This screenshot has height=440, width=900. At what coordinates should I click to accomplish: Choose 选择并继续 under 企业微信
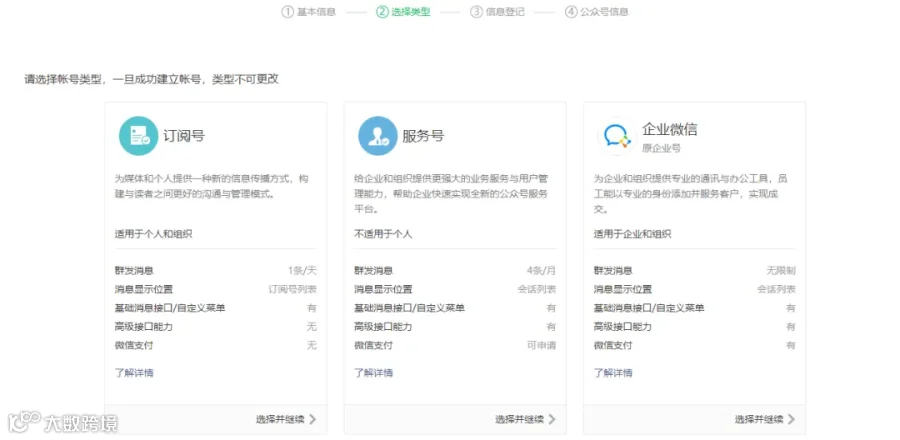759,419
